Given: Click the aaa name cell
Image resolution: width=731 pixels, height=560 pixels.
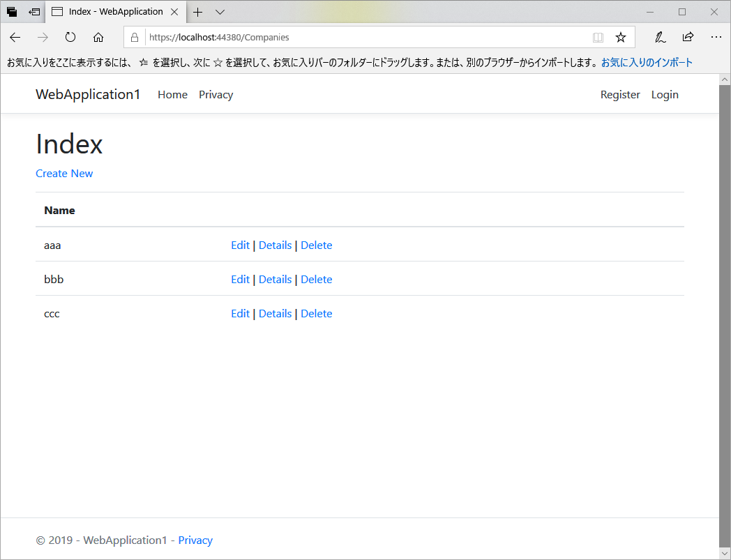Looking at the screenshot, I should point(52,245).
